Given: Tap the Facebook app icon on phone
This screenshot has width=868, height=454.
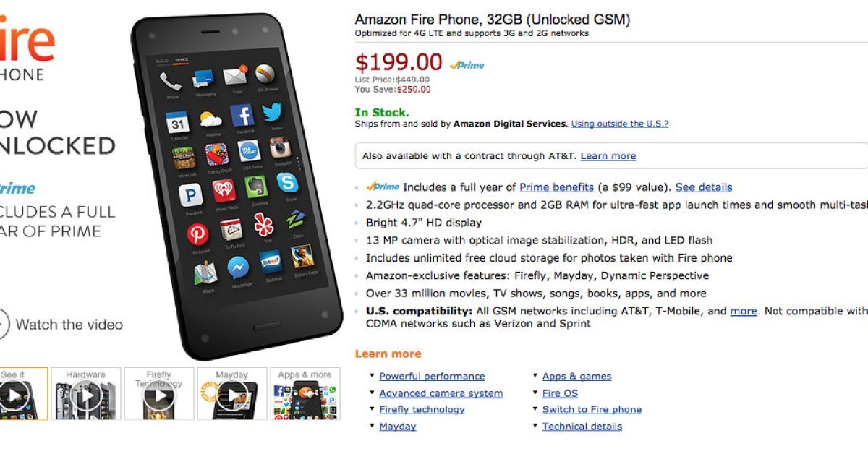Looking at the screenshot, I should tap(242, 116).
